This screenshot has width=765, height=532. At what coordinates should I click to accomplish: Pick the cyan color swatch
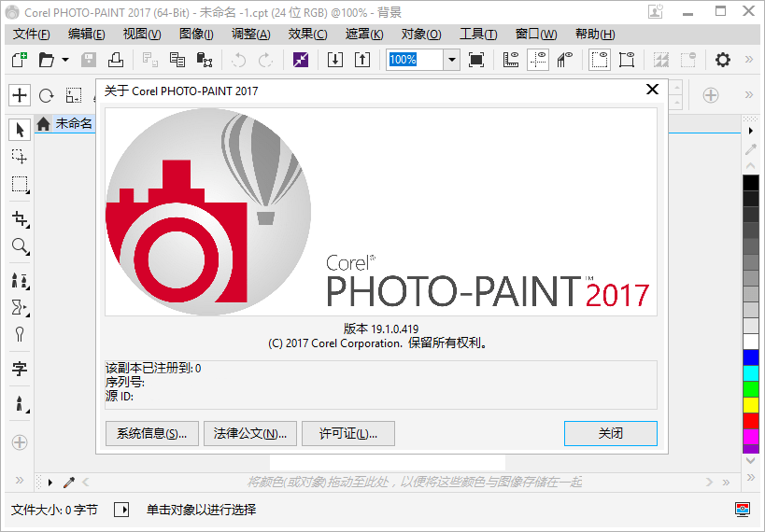tap(751, 373)
